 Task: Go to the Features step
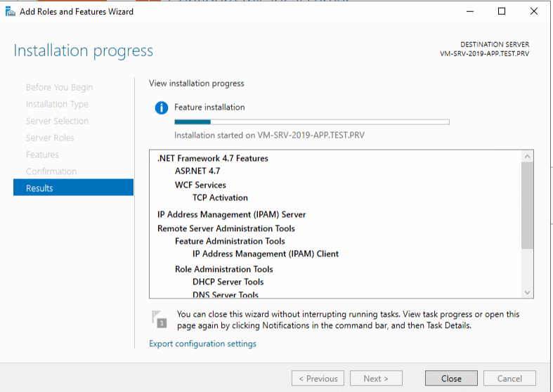42,155
